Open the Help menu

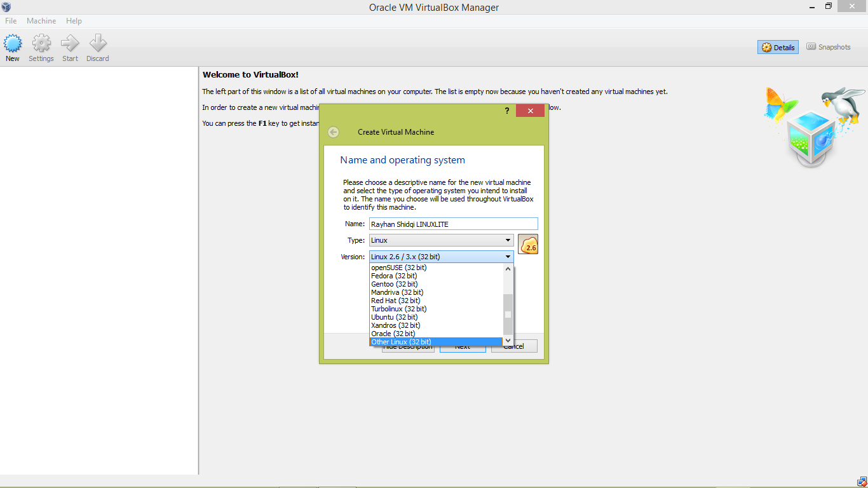(x=74, y=21)
